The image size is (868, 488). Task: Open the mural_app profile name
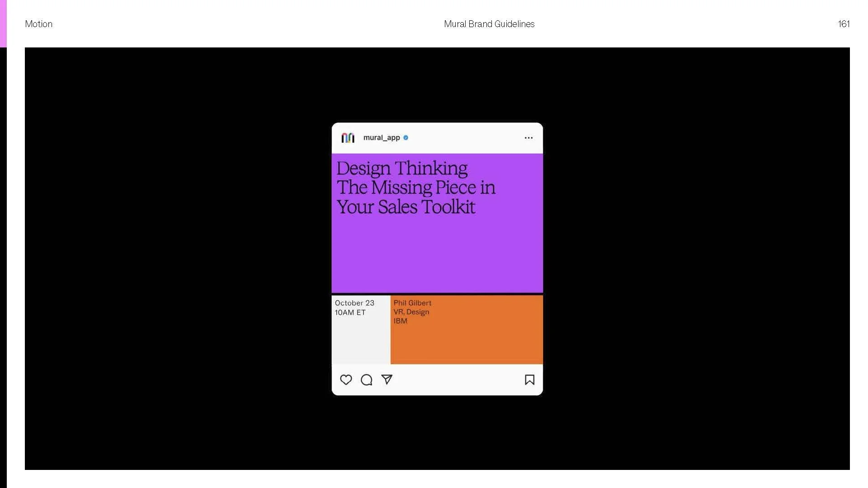[x=382, y=138]
